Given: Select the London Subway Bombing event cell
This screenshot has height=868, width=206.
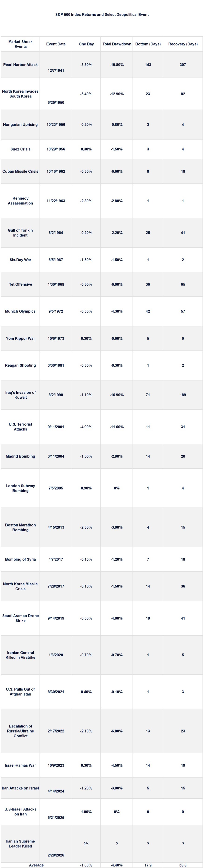Looking at the screenshot, I should coord(20,488).
